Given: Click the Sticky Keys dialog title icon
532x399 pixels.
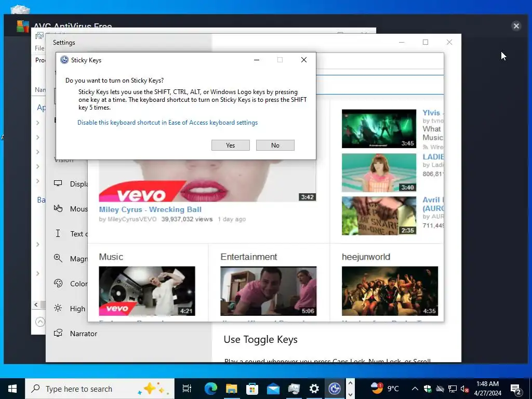Looking at the screenshot, I should [x=64, y=60].
